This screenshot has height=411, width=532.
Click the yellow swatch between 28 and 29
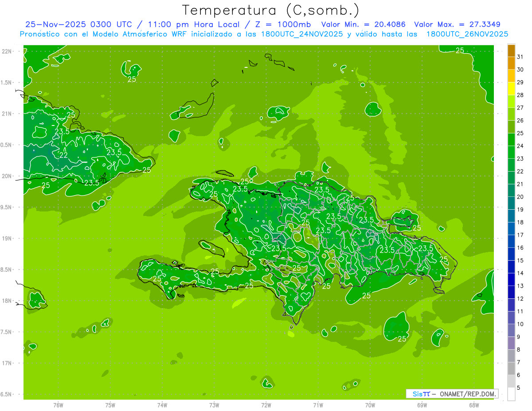pyautogui.click(x=511, y=89)
